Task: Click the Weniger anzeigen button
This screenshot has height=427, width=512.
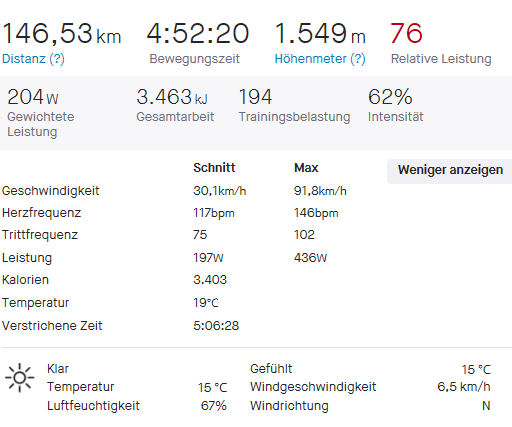Action: [x=450, y=171]
